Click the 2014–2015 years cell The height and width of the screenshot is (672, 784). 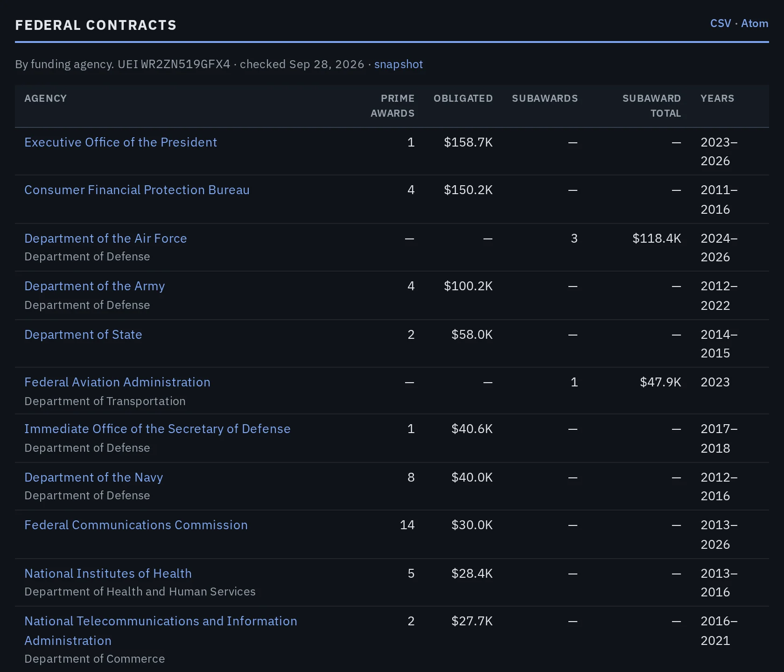(x=719, y=344)
